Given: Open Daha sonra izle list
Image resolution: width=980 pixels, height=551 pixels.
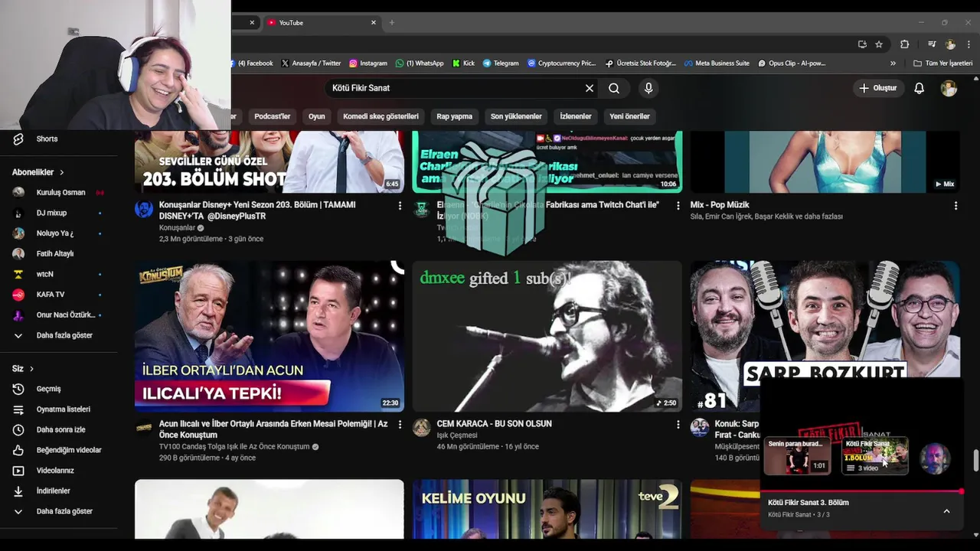Looking at the screenshot, I should (x=59, y=429).
